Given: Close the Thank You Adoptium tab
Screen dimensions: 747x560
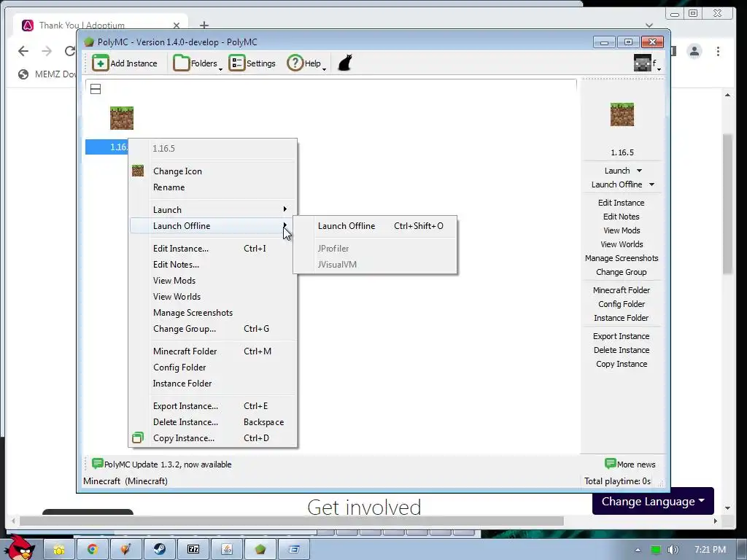Looking at the screenshot, I should pos(177,26).
